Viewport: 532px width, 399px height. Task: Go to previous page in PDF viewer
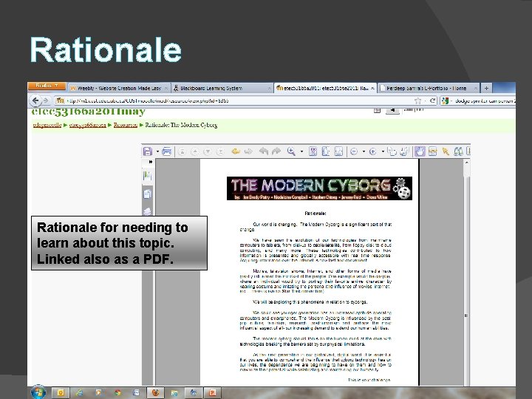click(x=195, y=151)
